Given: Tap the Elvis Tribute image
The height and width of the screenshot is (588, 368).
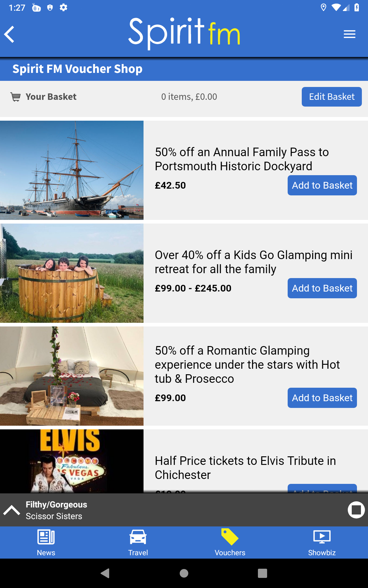Looking at the screenshot, I should [x=72, y=461].
